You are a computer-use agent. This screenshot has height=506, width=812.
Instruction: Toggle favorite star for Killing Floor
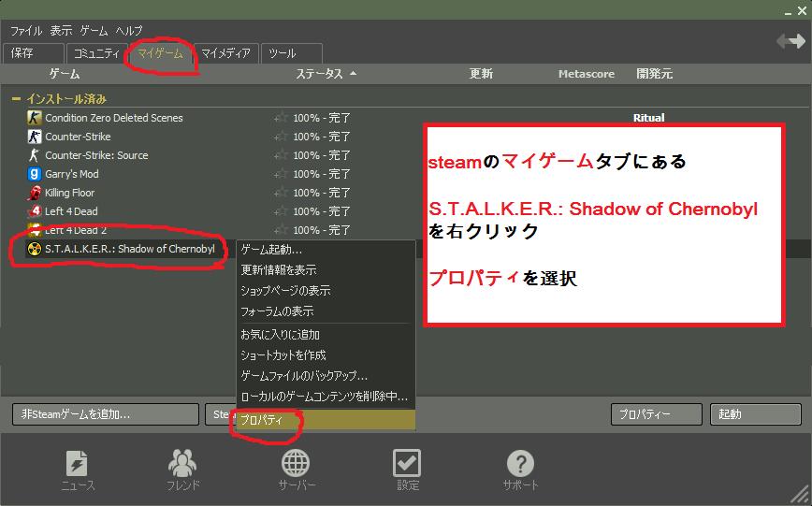pyautogui.click(x=282, y=192)
